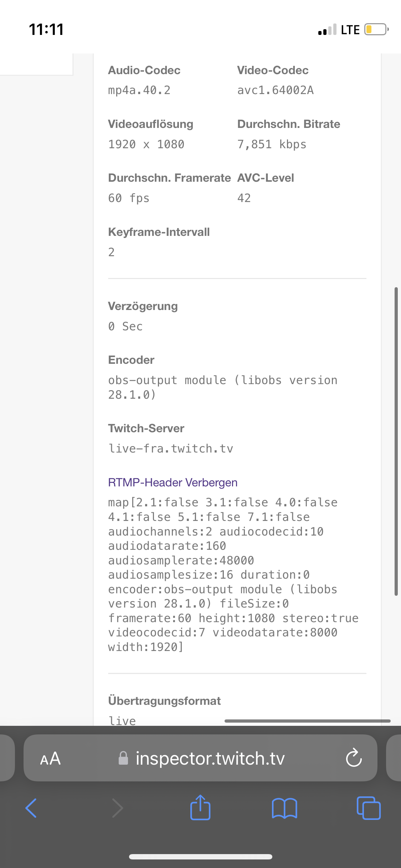401x868 pixels.
Task: Go back using Safari's back arrow
Action: tap(31, 808)
